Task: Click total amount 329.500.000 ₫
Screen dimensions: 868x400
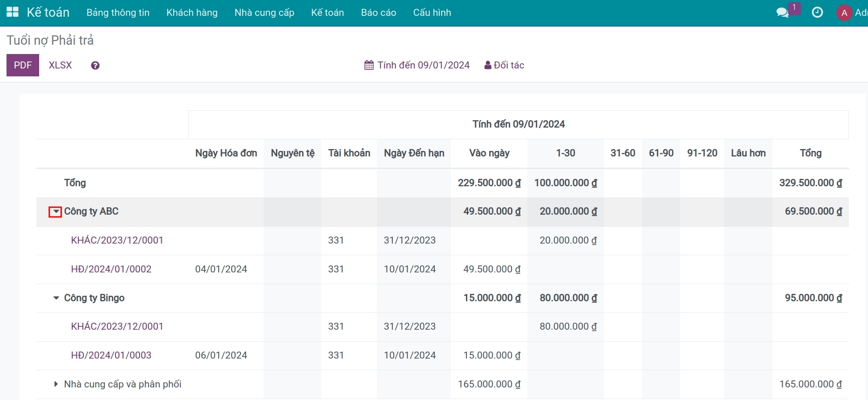Action: [811, 183]
